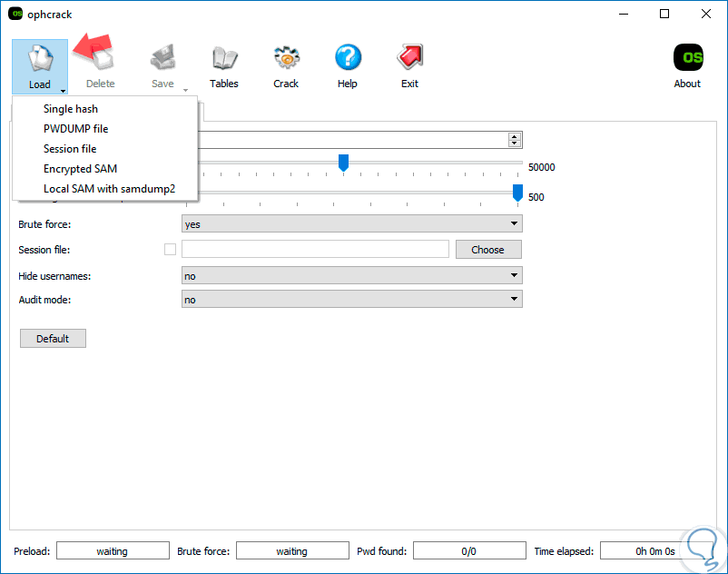728x574 pixels.
Task: Click the Choose button
Action: pyautogui.click(x=488, y=250)
